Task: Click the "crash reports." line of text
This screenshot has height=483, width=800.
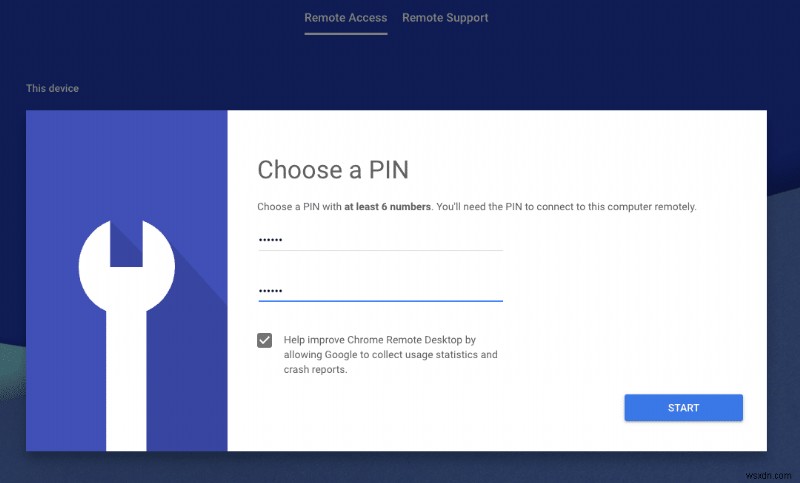Action: [314, 370]
